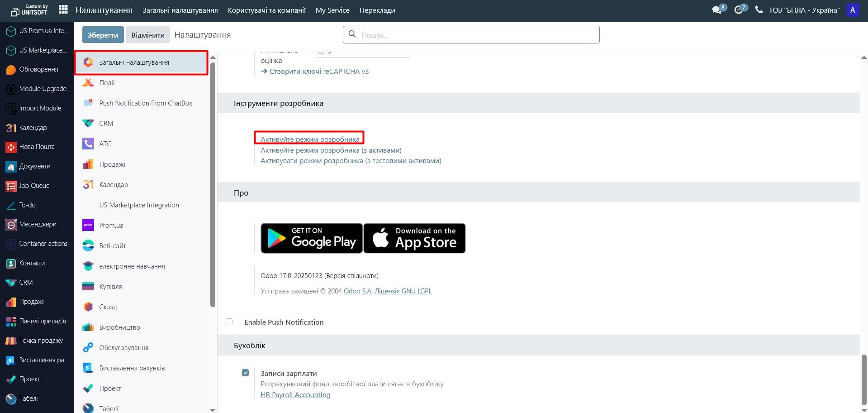This screenshot has height=413, width=868.
Task: Open chat messages icon in top bar
Action: click(717, 10)
